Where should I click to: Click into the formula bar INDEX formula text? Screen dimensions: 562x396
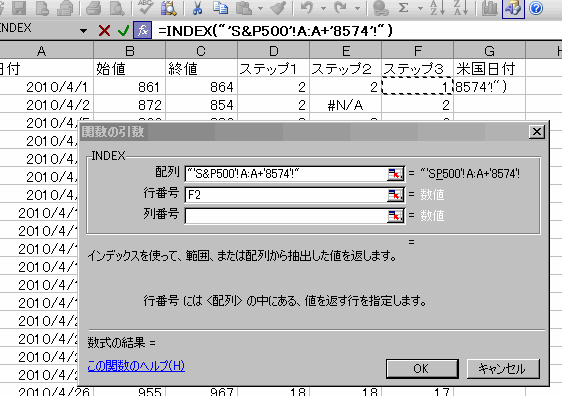[x=275, y=31]
